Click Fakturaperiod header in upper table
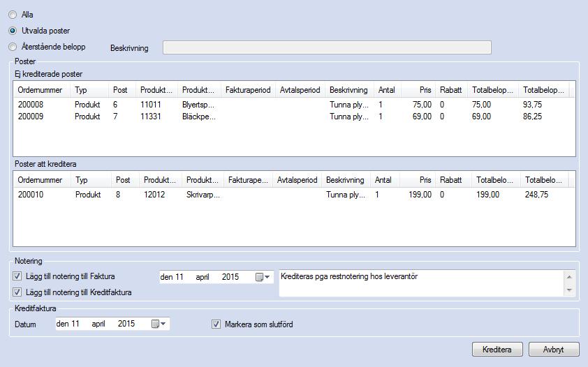This screenshot has height=367, width=588. click(x=248, y=90)
